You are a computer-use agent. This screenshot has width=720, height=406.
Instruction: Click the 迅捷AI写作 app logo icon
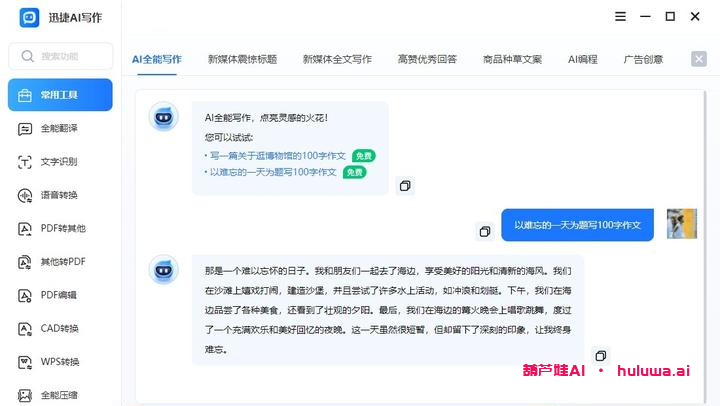[x=29, y=17]
